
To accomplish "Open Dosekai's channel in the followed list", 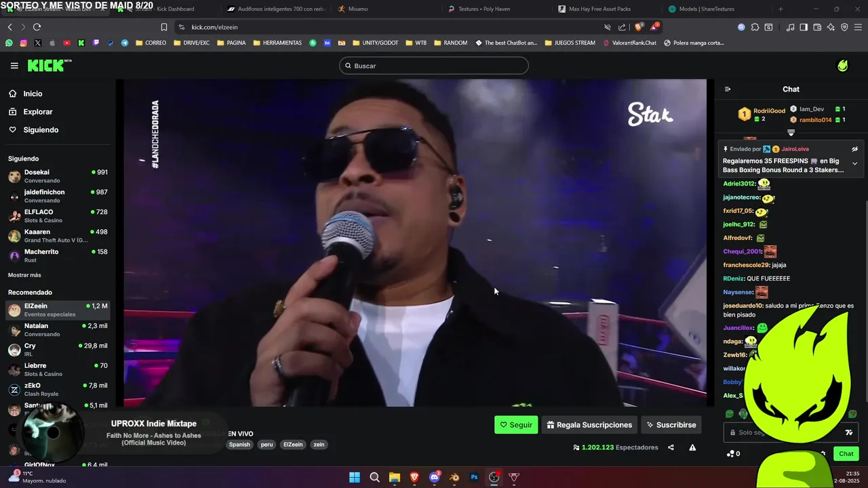I will click(x=58, y=176).
